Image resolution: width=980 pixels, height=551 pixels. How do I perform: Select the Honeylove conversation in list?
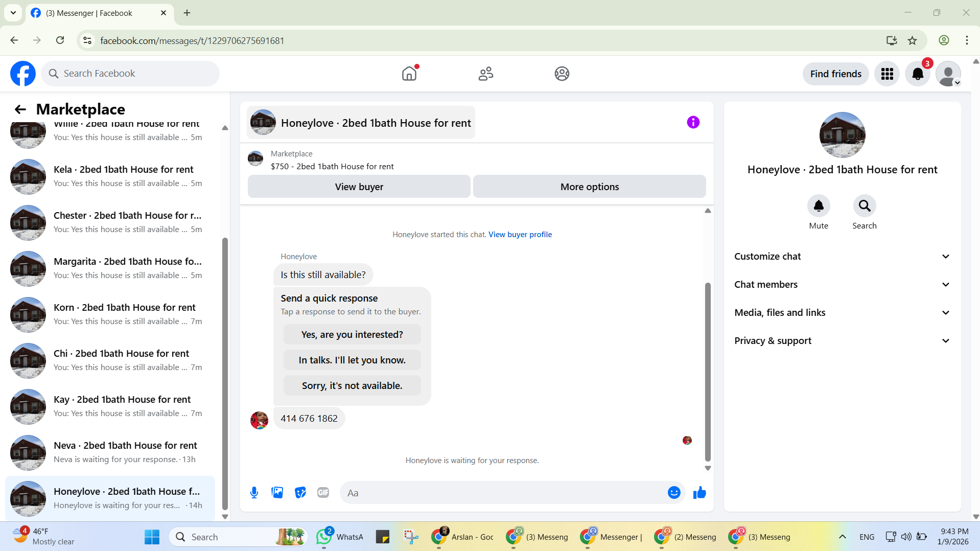pos(110,498)
